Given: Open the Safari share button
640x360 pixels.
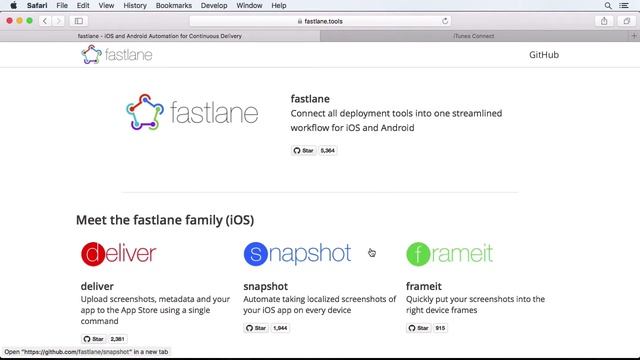Looking at the screenshot, I should point(604,21).
